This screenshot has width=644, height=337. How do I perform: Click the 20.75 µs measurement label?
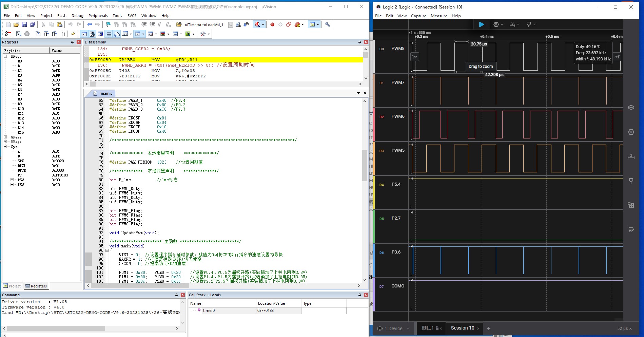pos(479,44)
